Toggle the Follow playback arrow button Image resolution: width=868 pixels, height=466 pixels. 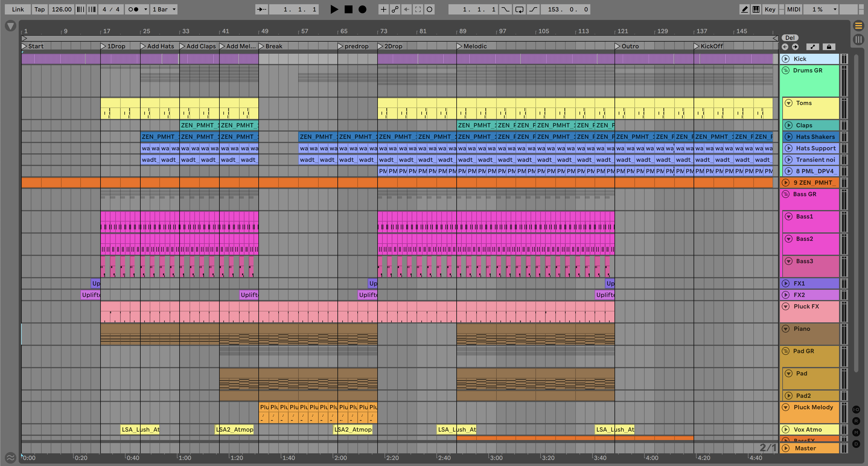click(x=261, y=9)
